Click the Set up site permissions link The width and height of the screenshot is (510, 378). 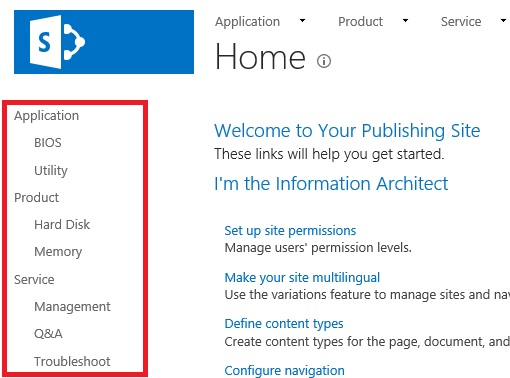tap(290, 231)
